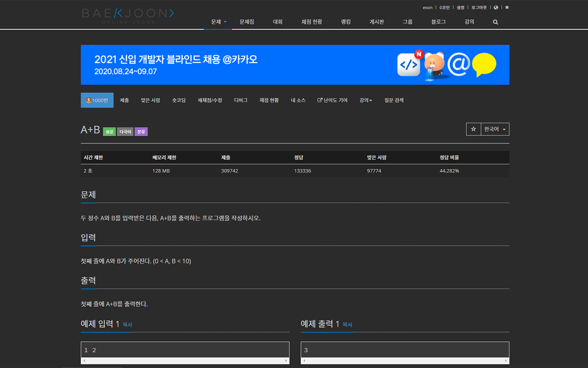Click the A+B problem title
Screen dimensions: 588x368
click(90, 130)
